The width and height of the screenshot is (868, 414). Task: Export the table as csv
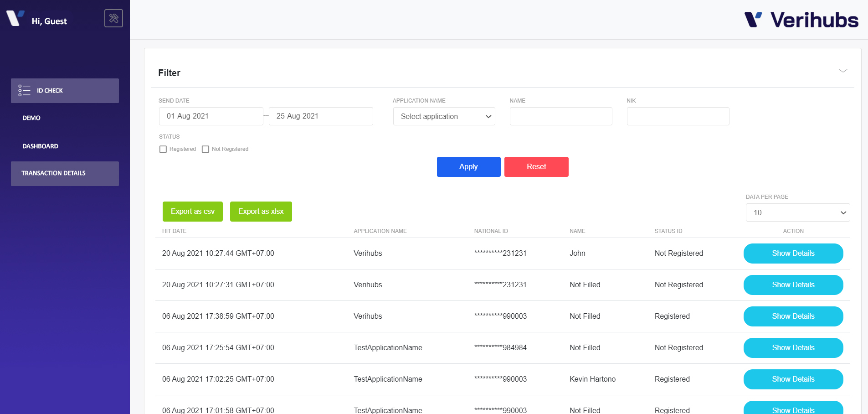193,212
